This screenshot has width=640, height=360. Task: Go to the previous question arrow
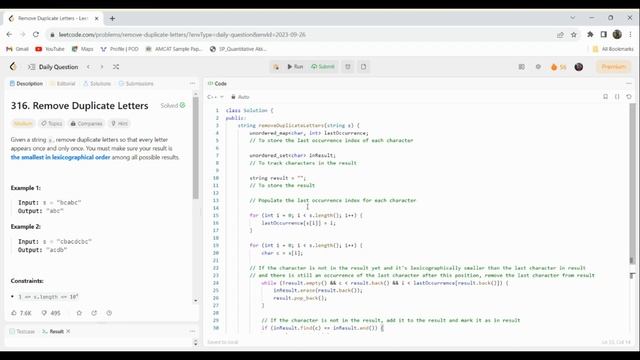click(x=88, y=67)
